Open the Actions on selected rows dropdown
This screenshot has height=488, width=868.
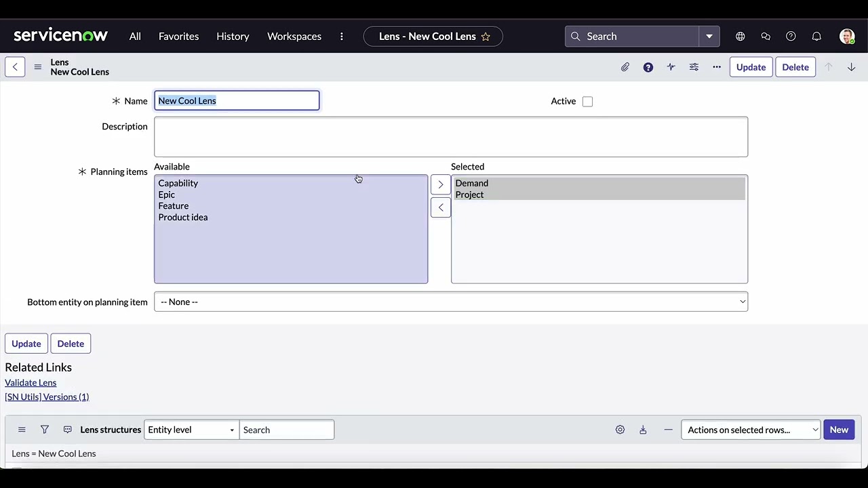point(750,429)
